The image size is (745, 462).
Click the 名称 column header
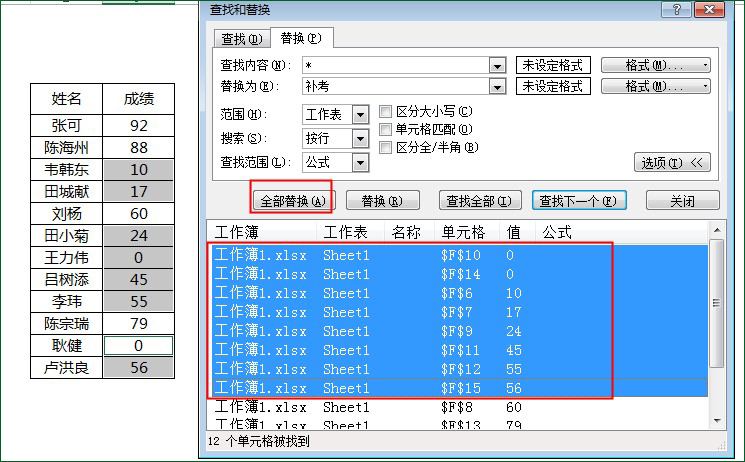(x=409, y=232)
